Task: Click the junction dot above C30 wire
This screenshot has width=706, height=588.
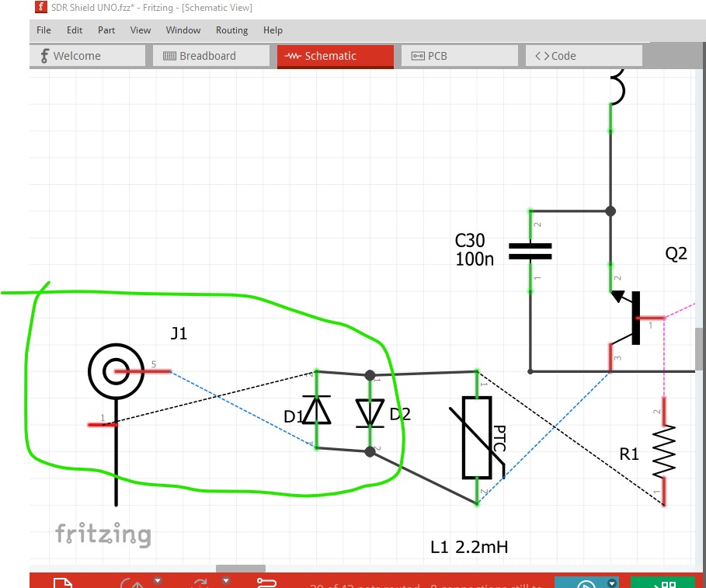Action: click(610, 210)
